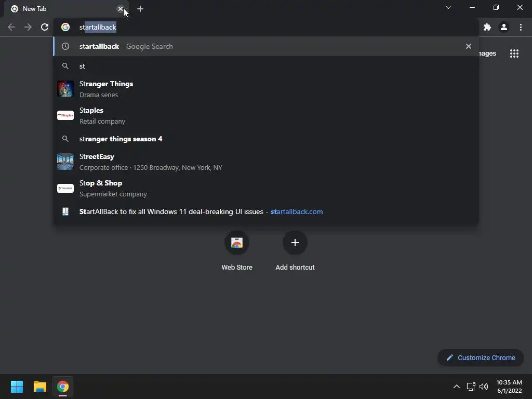Open File Explorer from taskbar
532x399 pixels.
(40, 387)
